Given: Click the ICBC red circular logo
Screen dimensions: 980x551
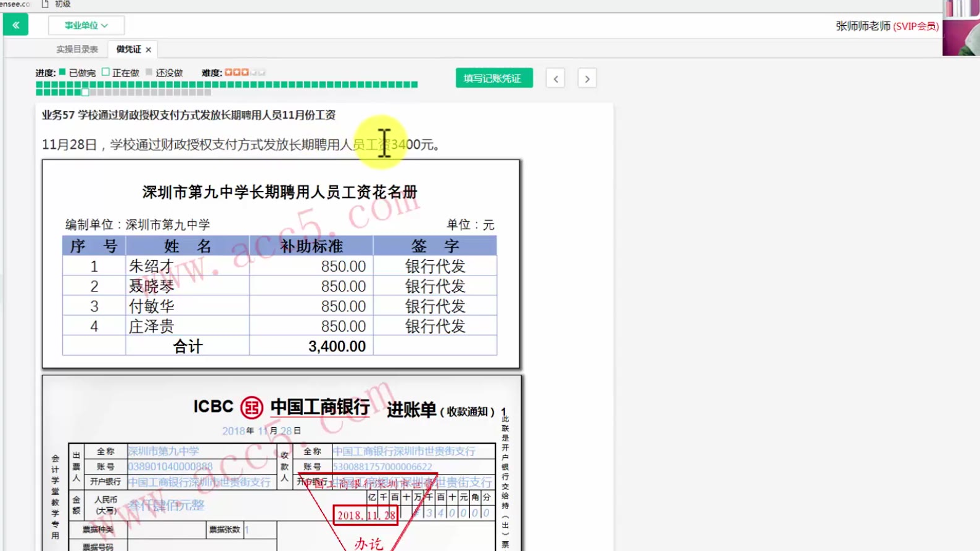Looking at the screenshot, I should tap(252, 407).
